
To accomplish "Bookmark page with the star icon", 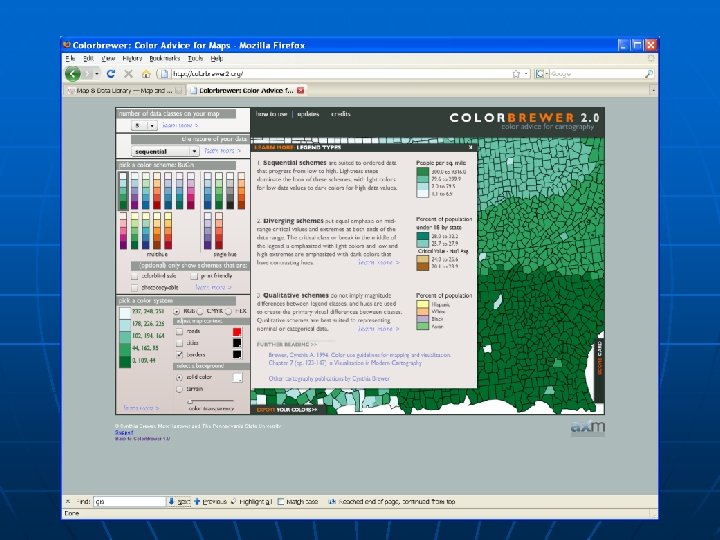I will tap(516, 73).
